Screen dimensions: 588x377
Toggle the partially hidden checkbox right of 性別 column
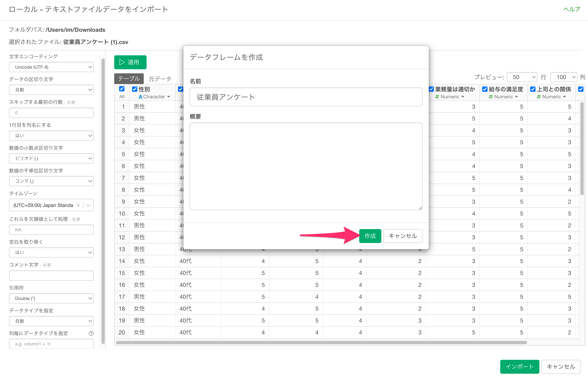point(181,89)
